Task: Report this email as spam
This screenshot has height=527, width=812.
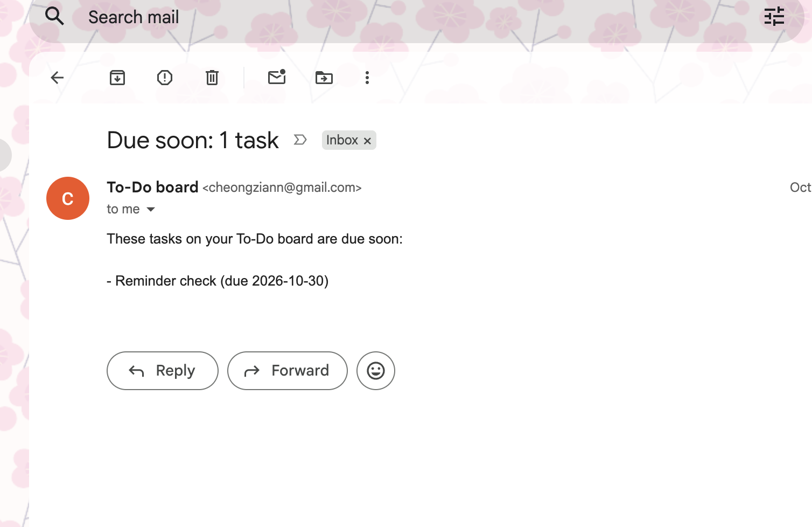Action: (x=165, y=78)
